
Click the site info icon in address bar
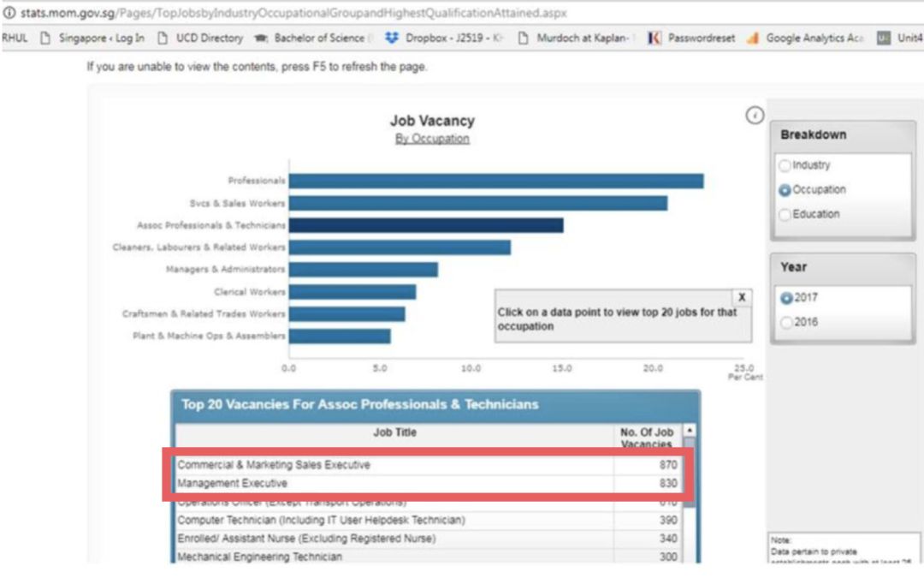pyautogui.click(x=9, y=14)
